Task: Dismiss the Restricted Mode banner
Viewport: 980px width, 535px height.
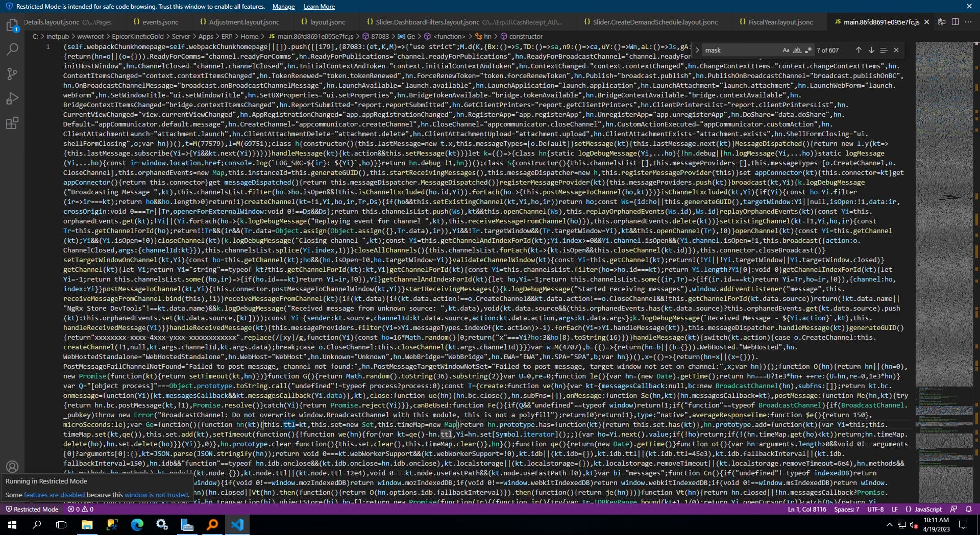Action: pos(969,7)
